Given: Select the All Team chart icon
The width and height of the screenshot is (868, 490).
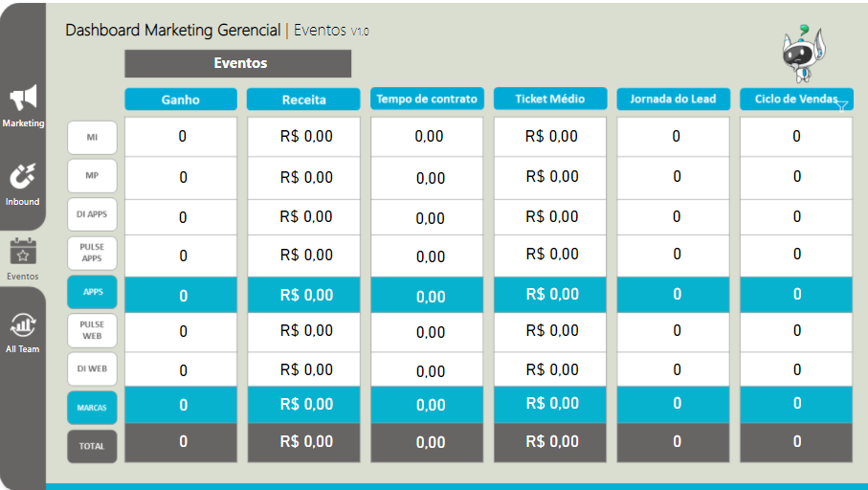Looking at the screenshot, I should point(23,325).
